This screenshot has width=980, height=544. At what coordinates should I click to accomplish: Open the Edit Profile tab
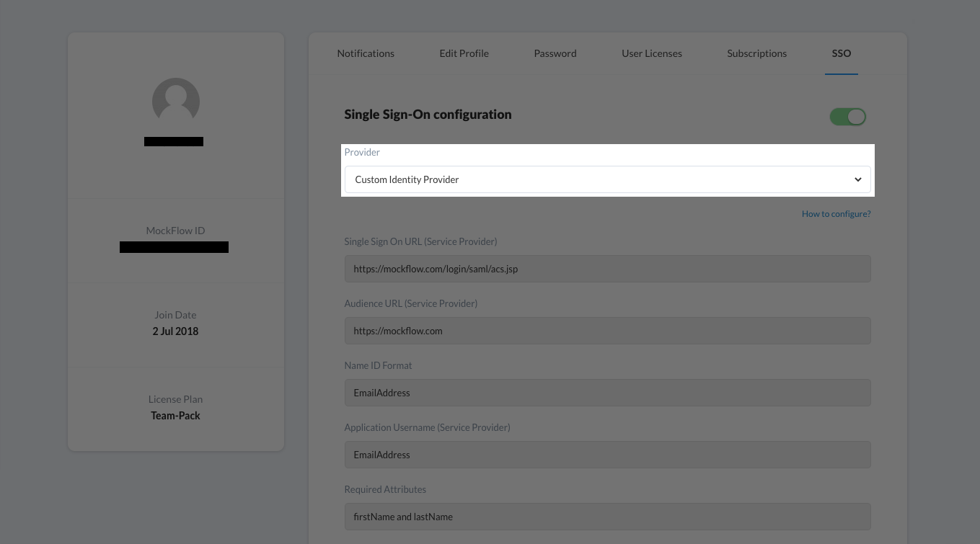[464, 53]
